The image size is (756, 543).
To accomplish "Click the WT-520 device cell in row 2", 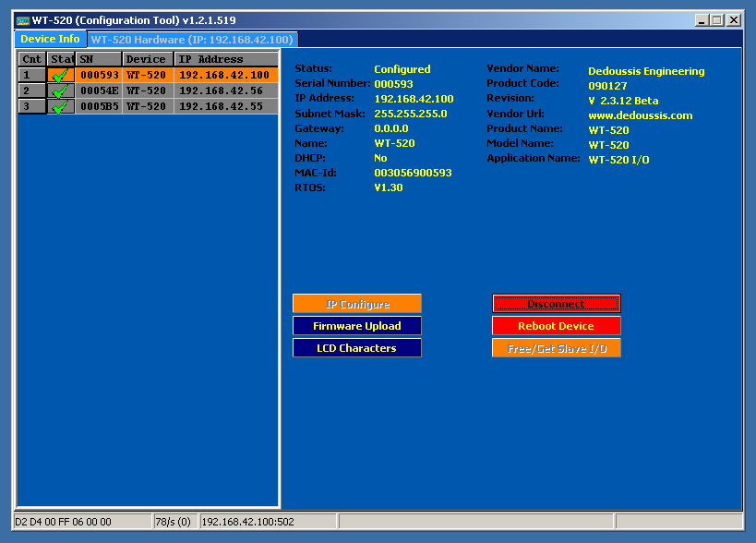I will [148, 90].
